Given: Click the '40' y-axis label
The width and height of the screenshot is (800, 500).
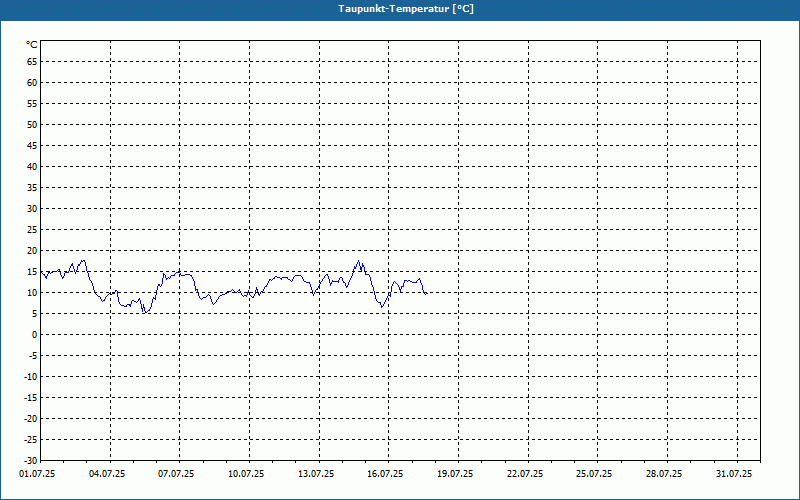Looking at the screenshot, I should (32, 167).
